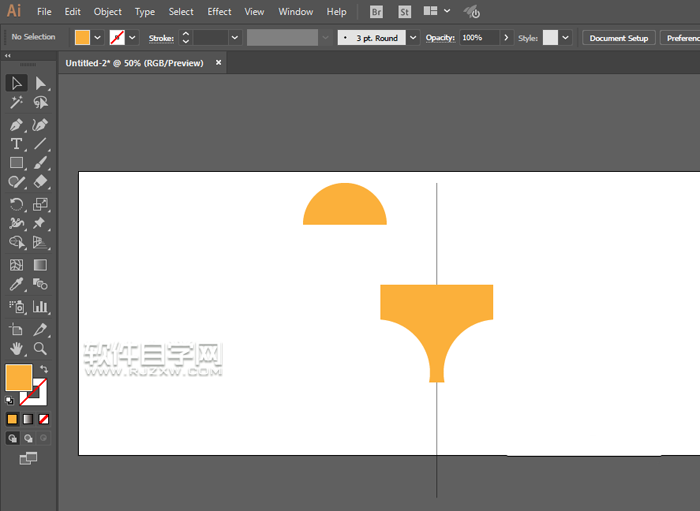Select the Direct Selection tool
This screenshot has width=700, height=511.
[x=40, y=83]
